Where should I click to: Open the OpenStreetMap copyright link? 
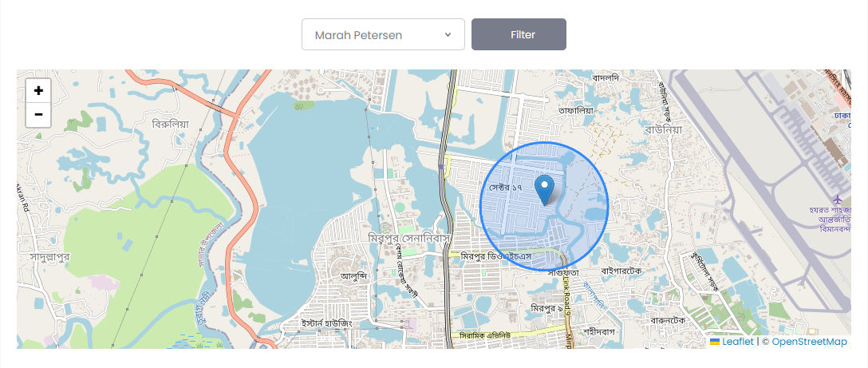[809, 342]
